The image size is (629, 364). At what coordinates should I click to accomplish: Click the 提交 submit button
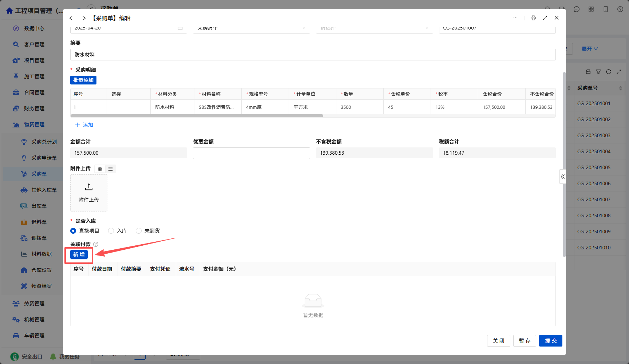pyautogui.click(x=551, y=341)
